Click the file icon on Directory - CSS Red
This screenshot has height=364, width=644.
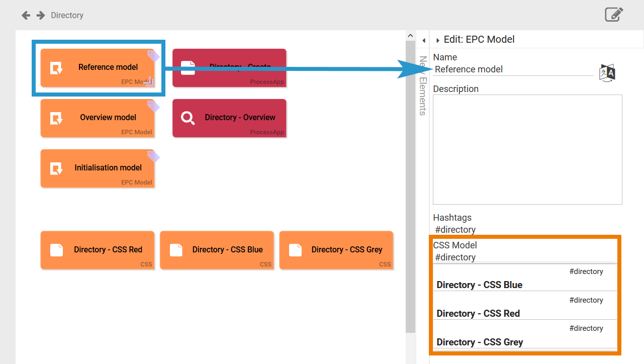(56, 249)
